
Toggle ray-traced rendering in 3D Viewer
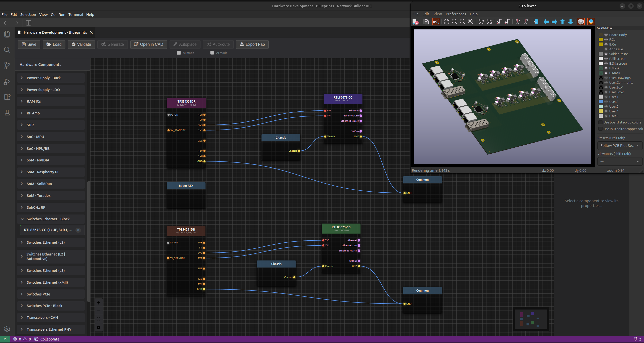pyautogui.click(x=436, y=22)
